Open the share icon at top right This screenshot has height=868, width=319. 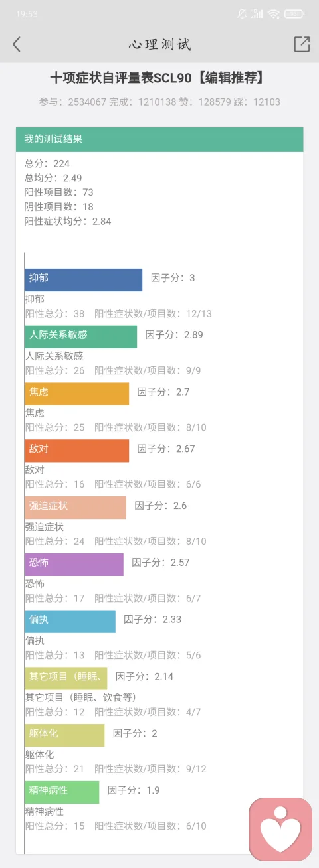[302, 44]
